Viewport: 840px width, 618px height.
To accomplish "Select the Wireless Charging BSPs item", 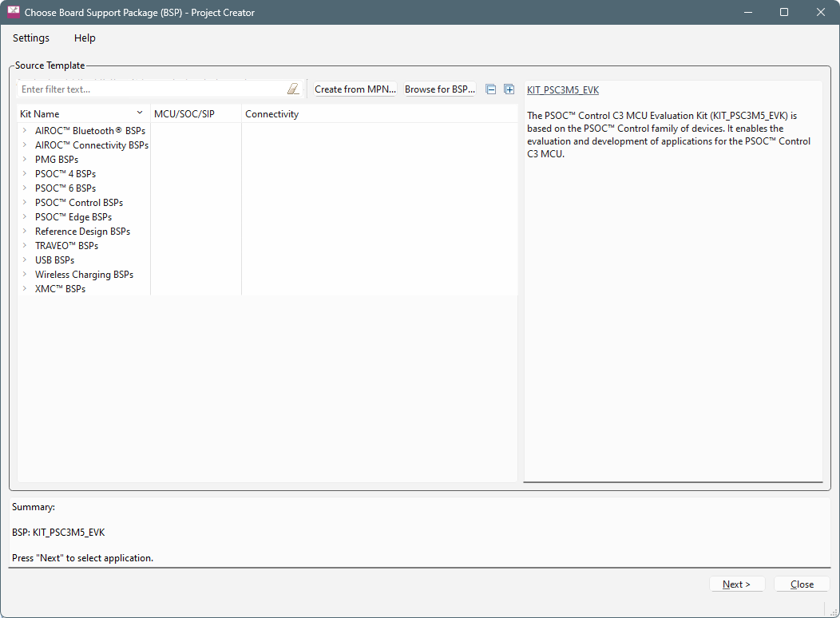I will [84, 275].
